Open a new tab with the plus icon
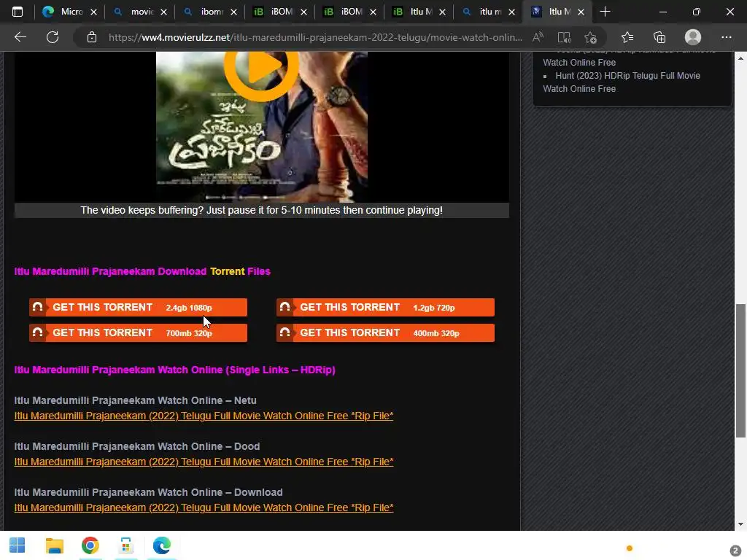747x560 pixels. click(605, 12)
